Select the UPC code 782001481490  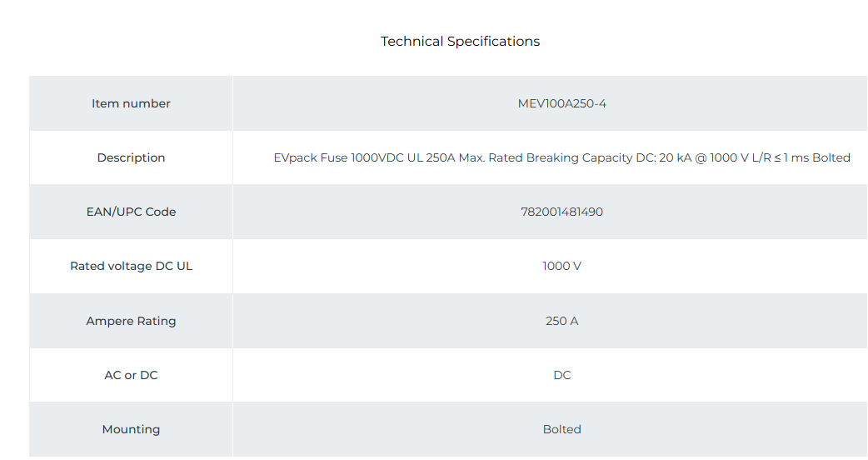click(x=561, y=212)
